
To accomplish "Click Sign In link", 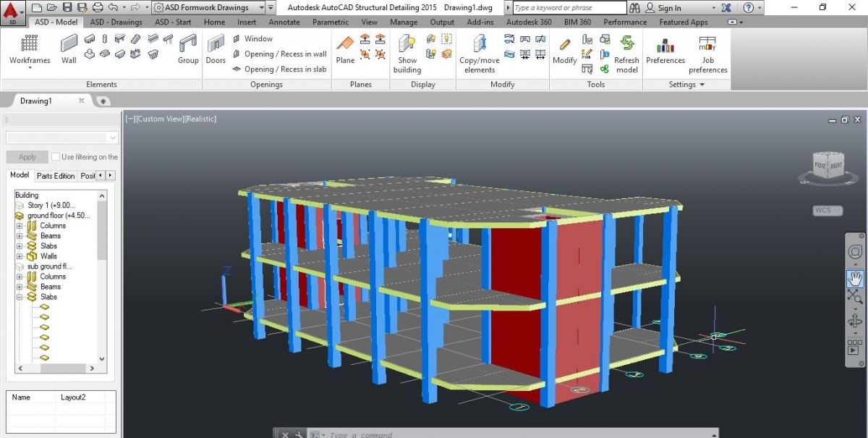I will tap(669, 8).
